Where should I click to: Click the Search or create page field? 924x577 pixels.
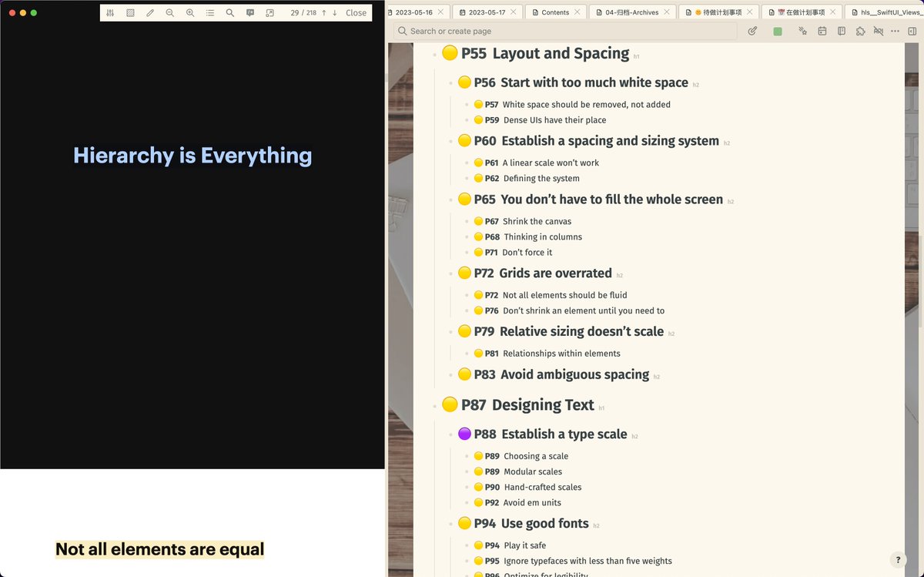coord(565,31)
